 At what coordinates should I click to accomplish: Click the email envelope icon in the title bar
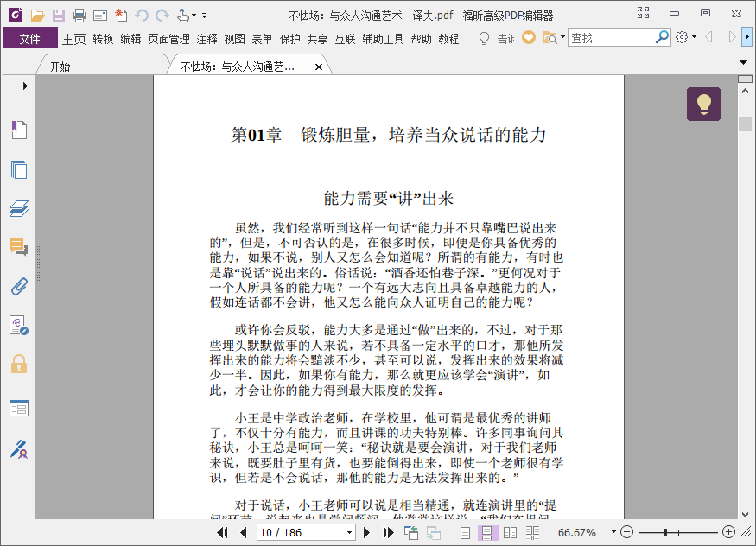(x=100, y=16)
